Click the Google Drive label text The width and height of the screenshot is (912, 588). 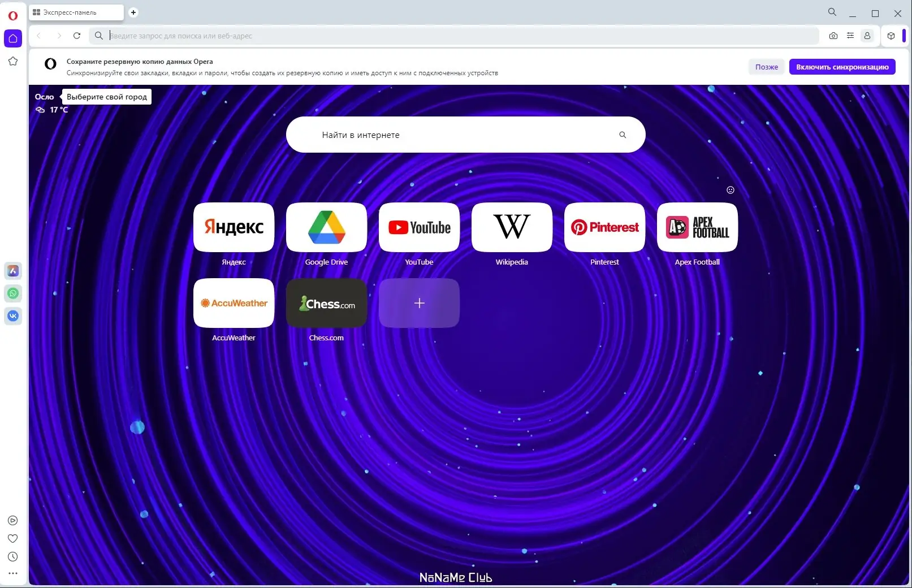click(326, 262)
